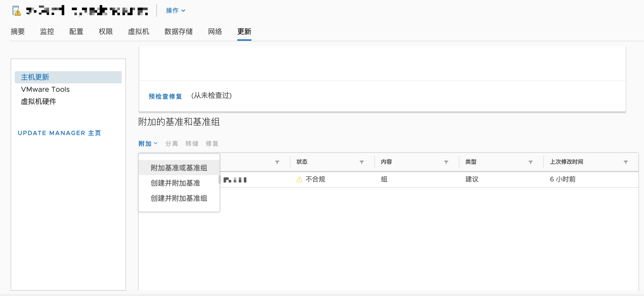Click the 预检查修复 link
Viewport: 644px width, 296px height.
pos(165,96)
